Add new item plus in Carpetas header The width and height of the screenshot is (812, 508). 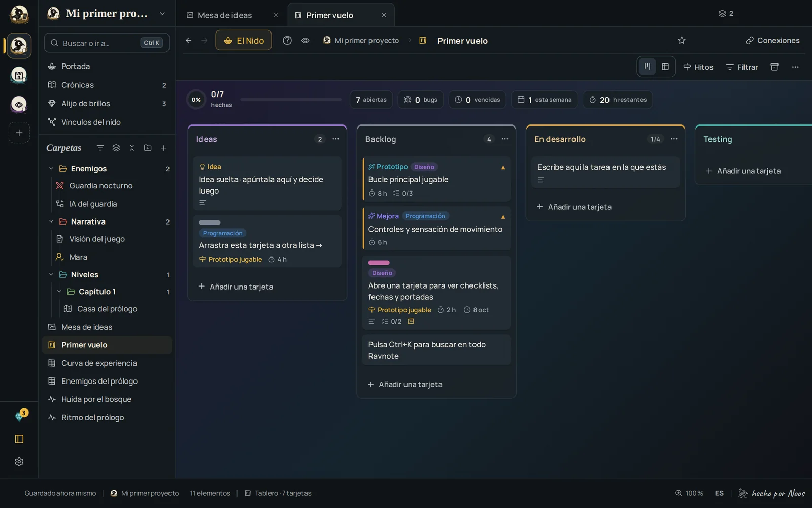click(x=164, y=148)
